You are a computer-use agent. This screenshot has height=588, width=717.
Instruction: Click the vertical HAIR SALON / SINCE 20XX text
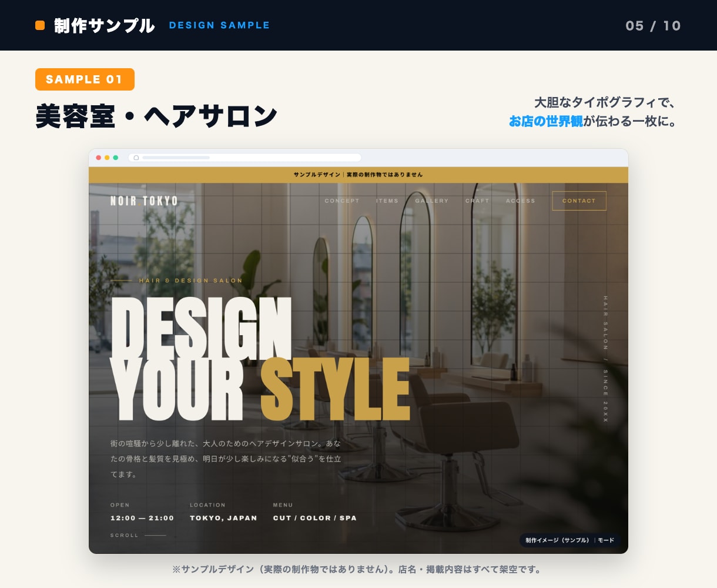pyautogui.click(x=605, y=359)
